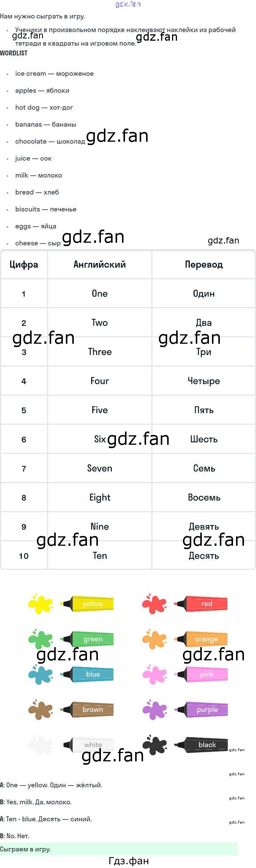
Task: Click the yellow paint splash
Action: [x=40, y=603]
